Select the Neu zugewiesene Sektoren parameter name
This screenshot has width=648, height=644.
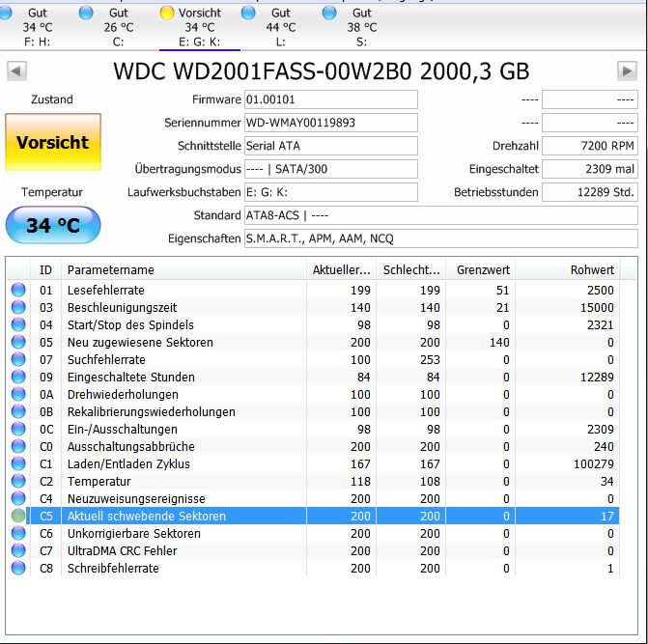140,343
